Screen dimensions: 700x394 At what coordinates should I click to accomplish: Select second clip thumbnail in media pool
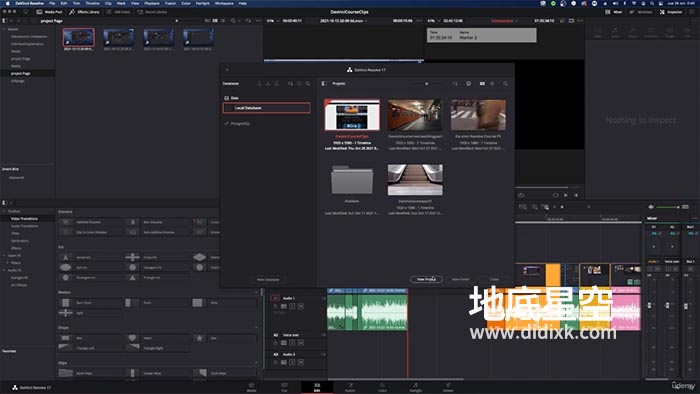point(118,38)
